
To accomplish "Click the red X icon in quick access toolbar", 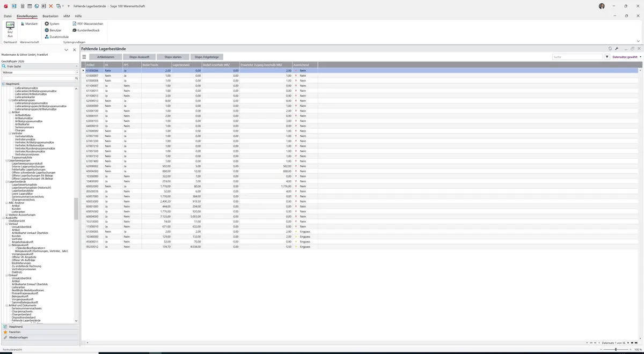I will 51,6.
